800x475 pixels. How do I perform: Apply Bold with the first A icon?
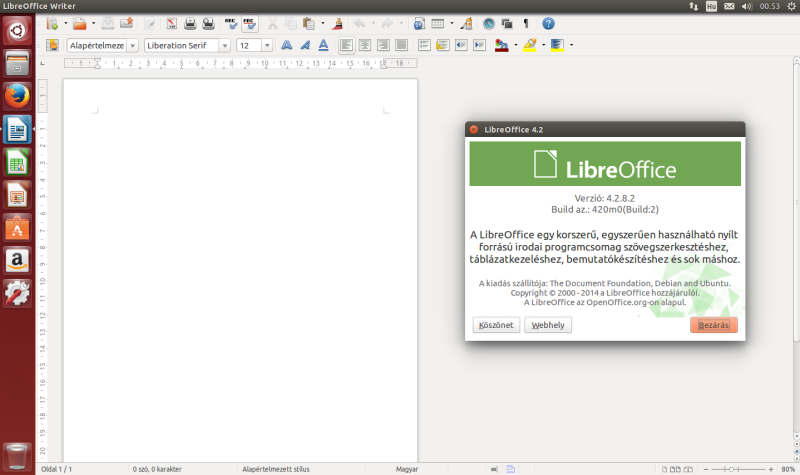(x=286, y=45)
